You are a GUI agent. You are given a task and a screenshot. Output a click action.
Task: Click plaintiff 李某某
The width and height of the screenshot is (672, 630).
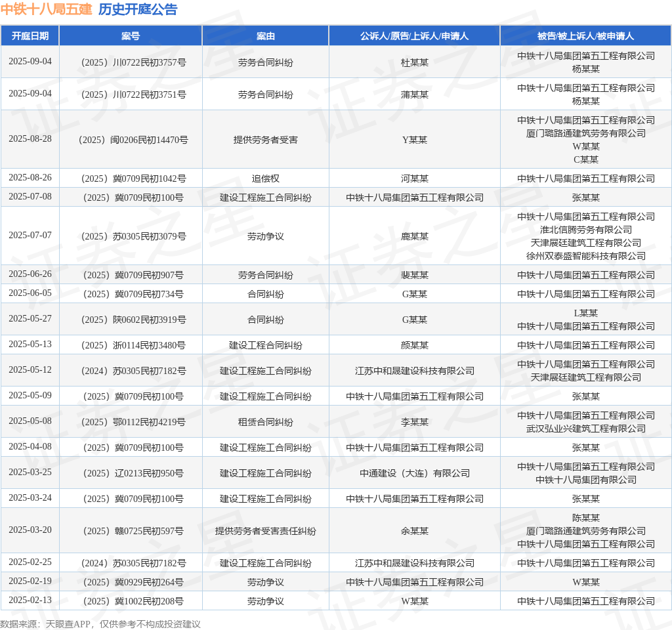click(x=415, y=422)
